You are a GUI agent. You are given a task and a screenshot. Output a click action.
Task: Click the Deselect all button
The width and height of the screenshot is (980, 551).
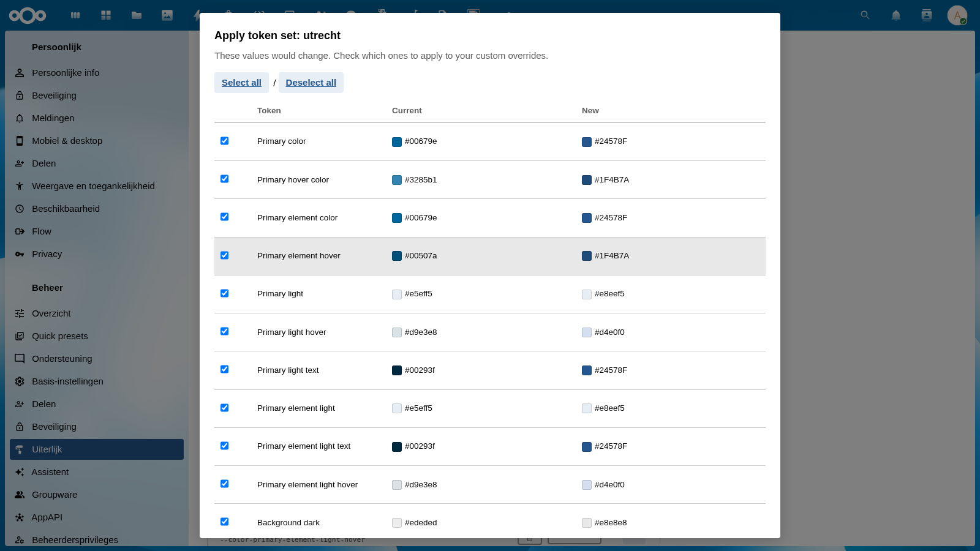coord(311,83)
